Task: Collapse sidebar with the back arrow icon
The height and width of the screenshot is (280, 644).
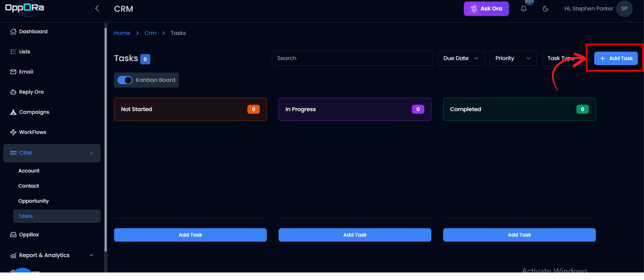Action: 97,9
